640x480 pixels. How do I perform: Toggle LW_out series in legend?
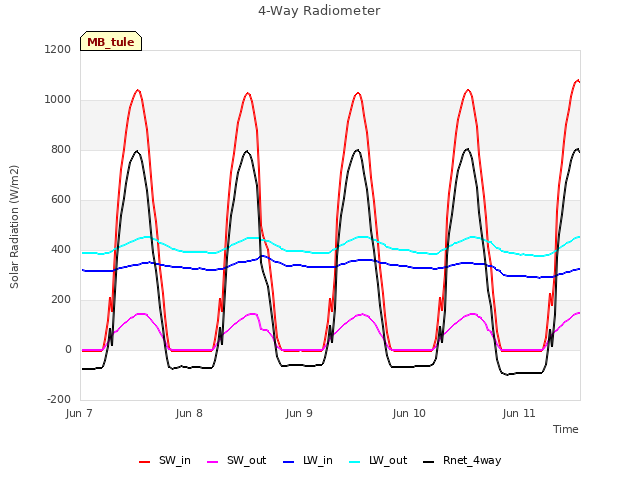(378, 461)
